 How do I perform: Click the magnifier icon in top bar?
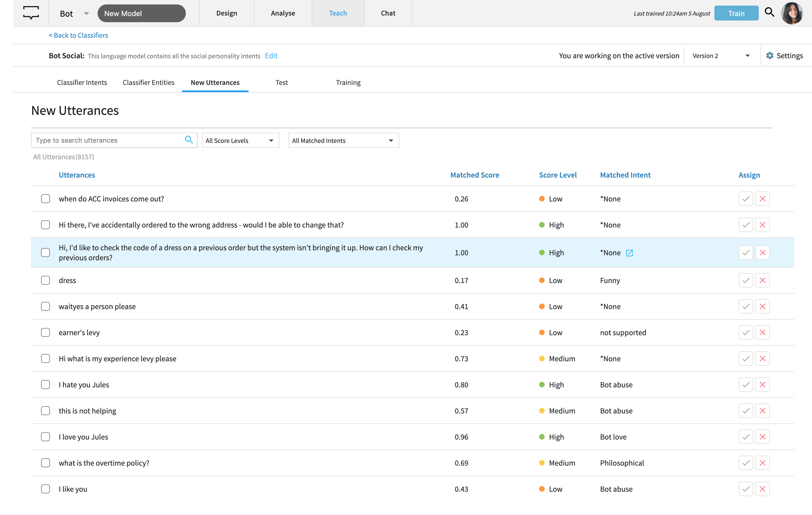(x=769, y=12)
